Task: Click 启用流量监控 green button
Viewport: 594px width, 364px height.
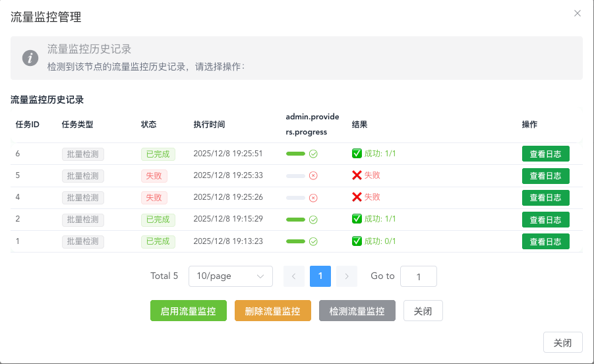Action: click(189, 311)
